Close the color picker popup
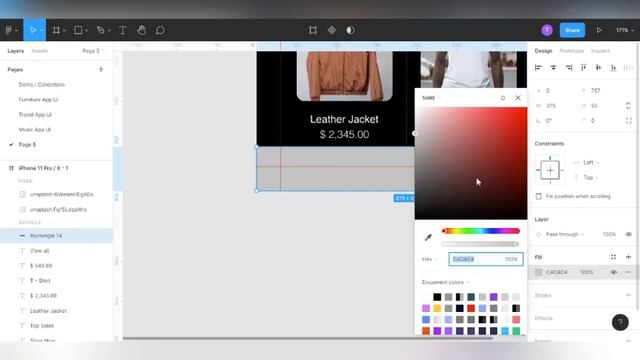The height and width of the screenshot is (360, 640). [x=518, y=98]
